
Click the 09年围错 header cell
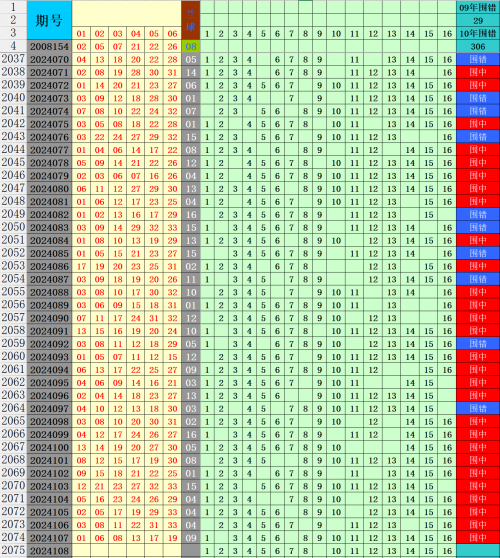[478, 7]
